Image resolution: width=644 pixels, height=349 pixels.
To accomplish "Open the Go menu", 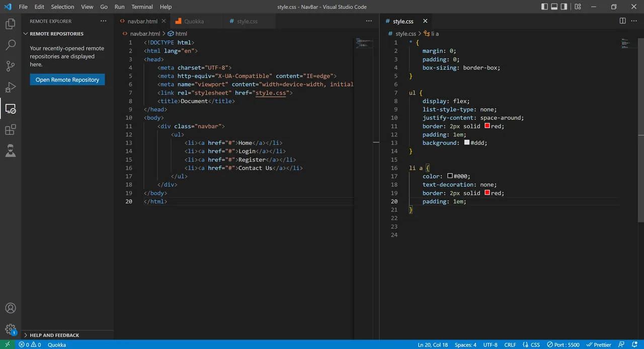I will click(x=104, y=7).
